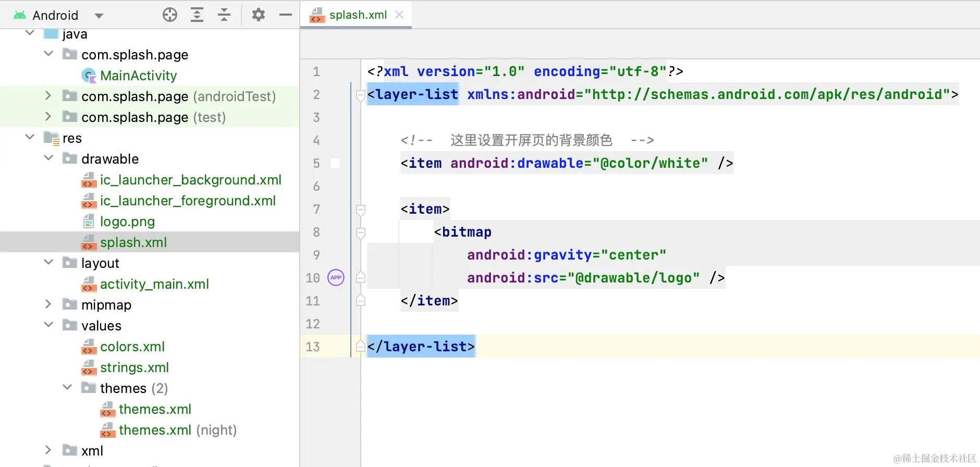The height and width of the screenshot is (467, 980).
Task: Click the layout folder icon
Action: pyautogui.click(x=70, y=262)
